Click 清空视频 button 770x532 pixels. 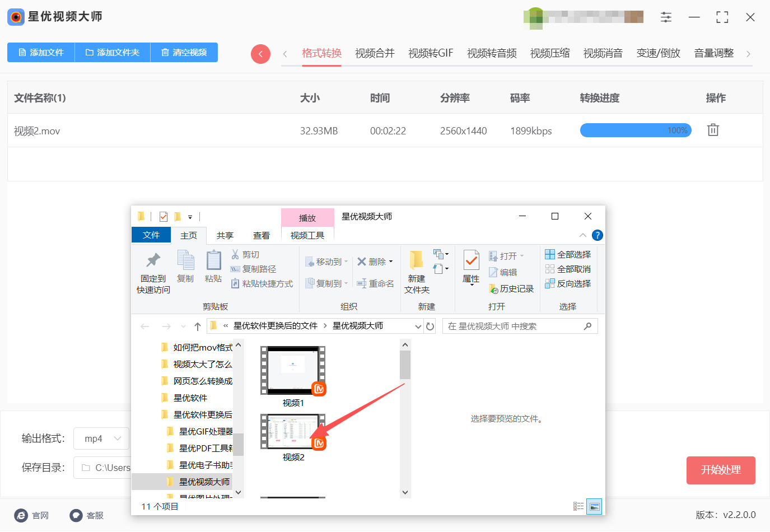coord(184,53)
